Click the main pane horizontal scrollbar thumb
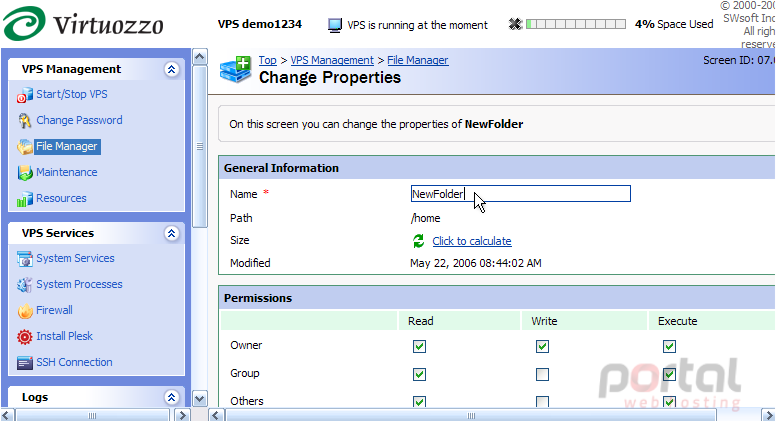The image size is (776, 422). point(470,415)
